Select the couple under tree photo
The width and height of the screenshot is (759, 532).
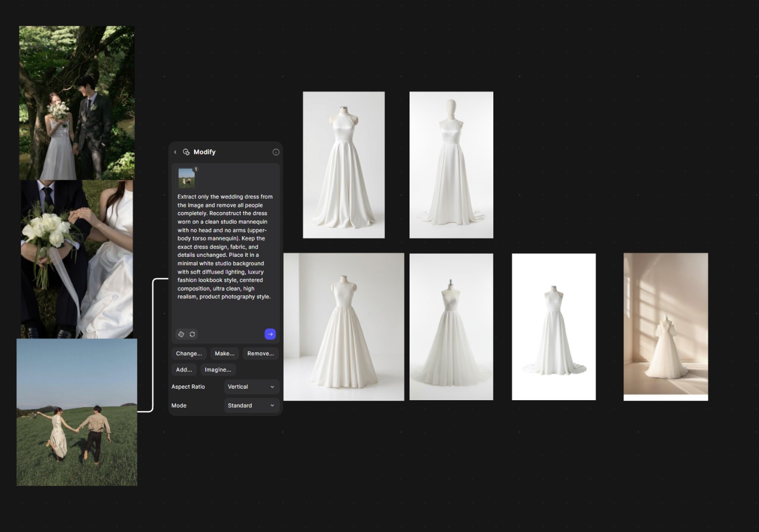click(77, 103)
